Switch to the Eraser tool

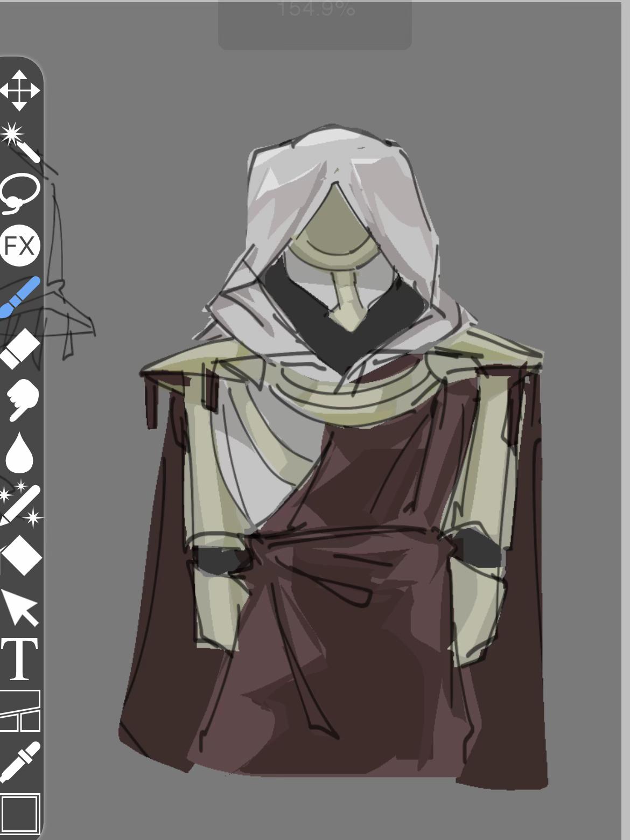click(20, 349)
